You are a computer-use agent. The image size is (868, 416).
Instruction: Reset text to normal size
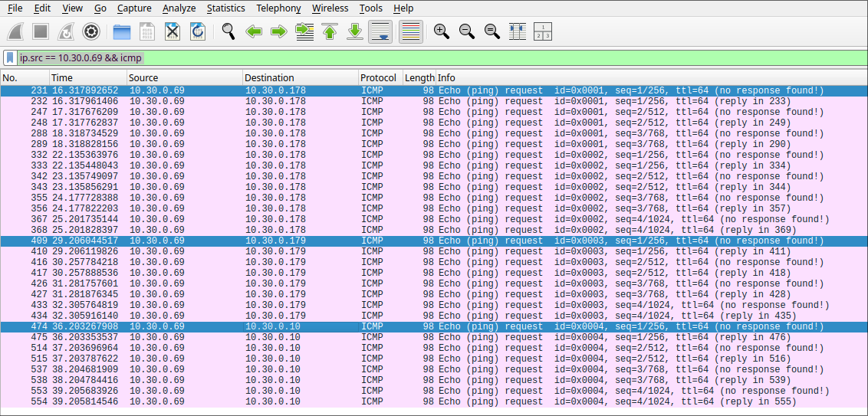tap(492, 31)
